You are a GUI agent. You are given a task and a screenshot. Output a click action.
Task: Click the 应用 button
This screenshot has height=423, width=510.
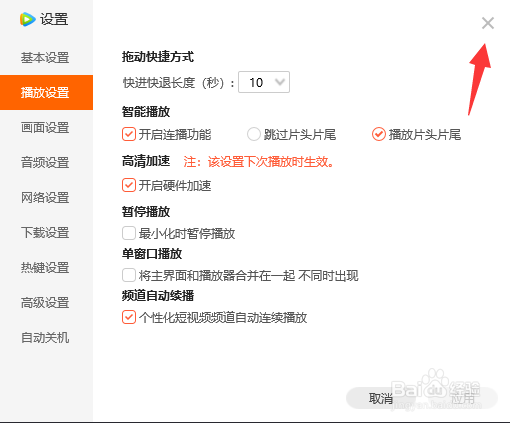point(463,398)
